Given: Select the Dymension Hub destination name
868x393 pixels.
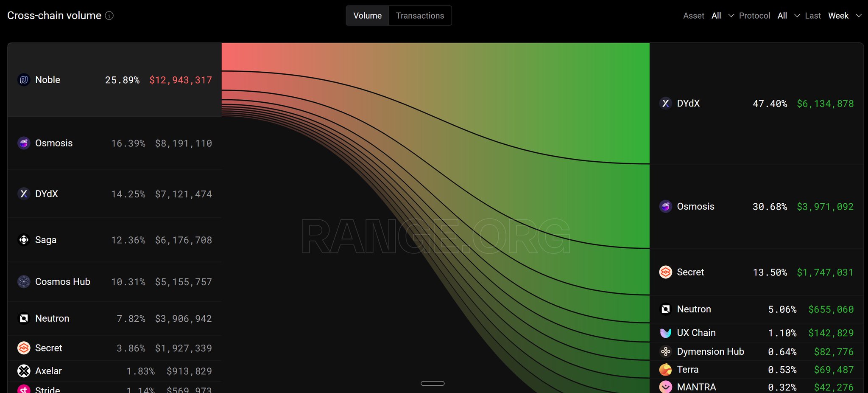Looking at the screenshot, I should (710, 351).
